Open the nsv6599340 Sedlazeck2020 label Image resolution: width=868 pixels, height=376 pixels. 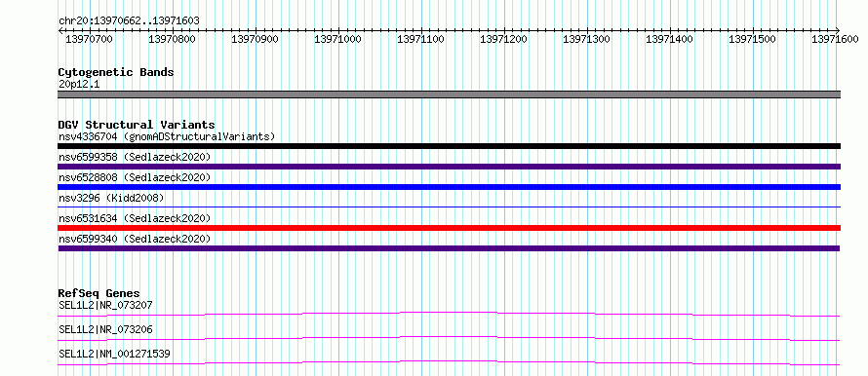pos(135,239)
